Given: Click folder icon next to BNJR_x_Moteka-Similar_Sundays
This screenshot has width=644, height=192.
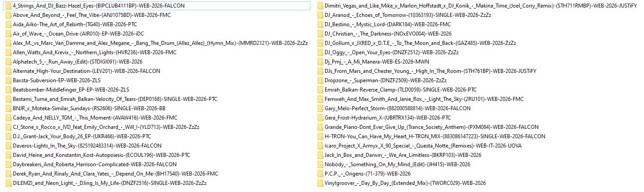Looking at the screenshot, I should (9, 108).
